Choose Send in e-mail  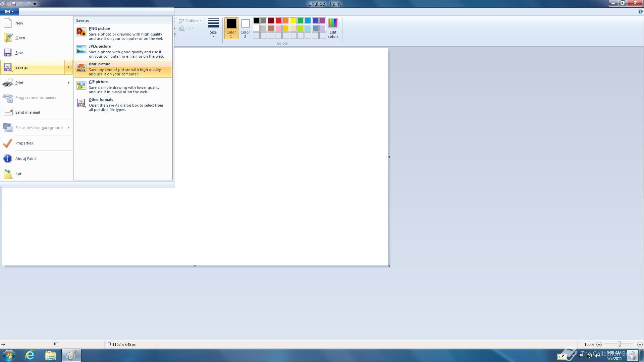click(x=36, y=112)
